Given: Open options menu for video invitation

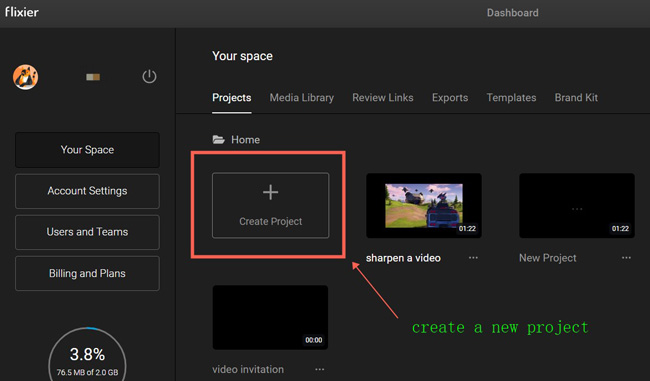Looking at the screenshot, I should [x=319, y=369].
